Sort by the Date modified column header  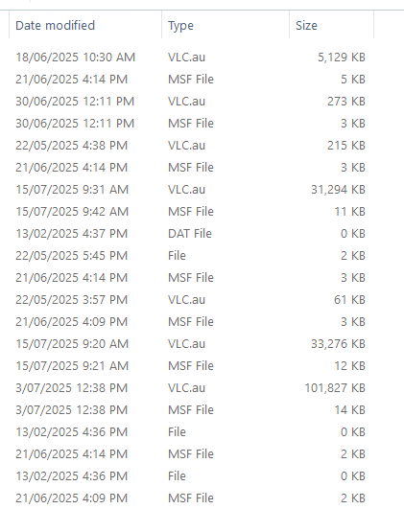tap(85, 26)
